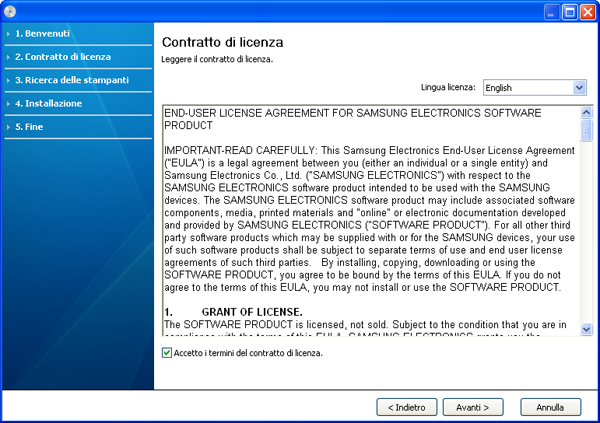The height and width of the screenshot is (423, 600).
Task: Click the arrow bullet beside Contratto di licenza
Action: point(8,57)
